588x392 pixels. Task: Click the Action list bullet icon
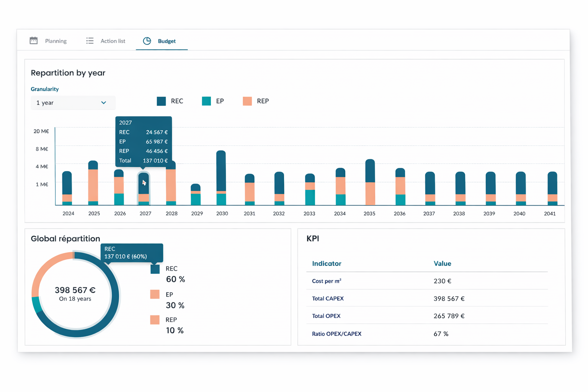click(x=90, y=41)
